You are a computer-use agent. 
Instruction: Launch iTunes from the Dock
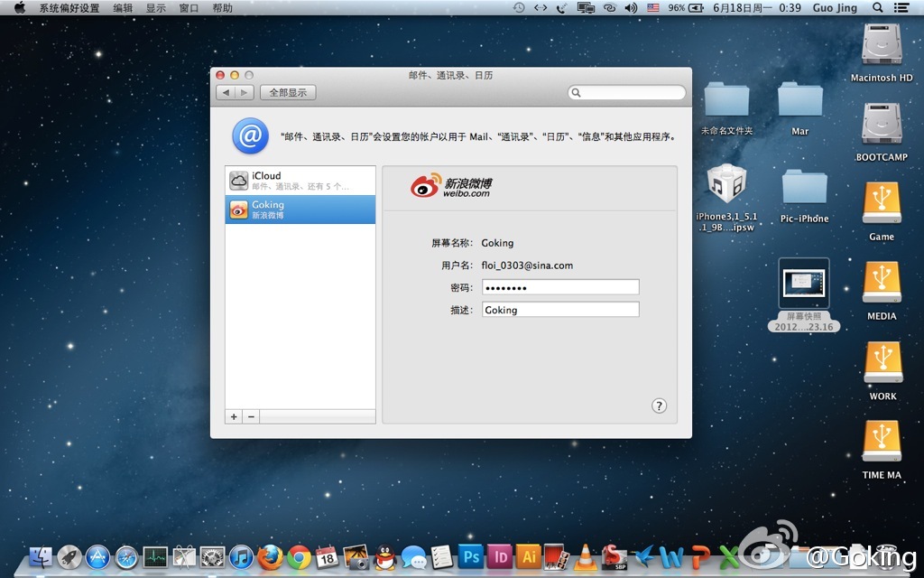tap(241, 556)
